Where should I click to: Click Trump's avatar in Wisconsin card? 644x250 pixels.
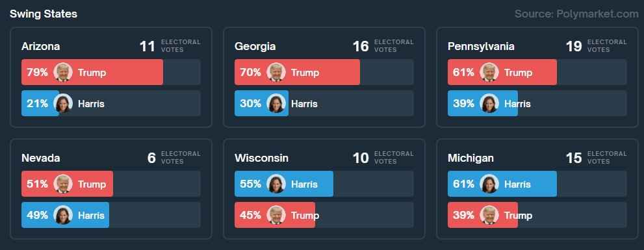(x=276, y=215)
